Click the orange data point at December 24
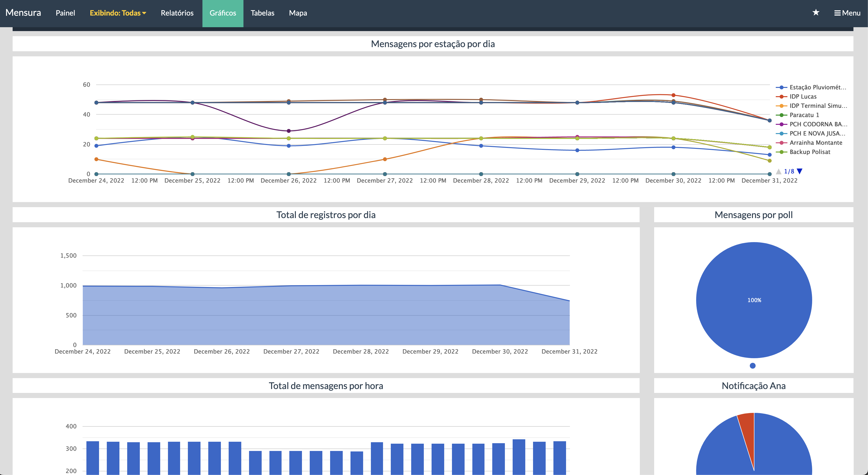 point(96,159)
